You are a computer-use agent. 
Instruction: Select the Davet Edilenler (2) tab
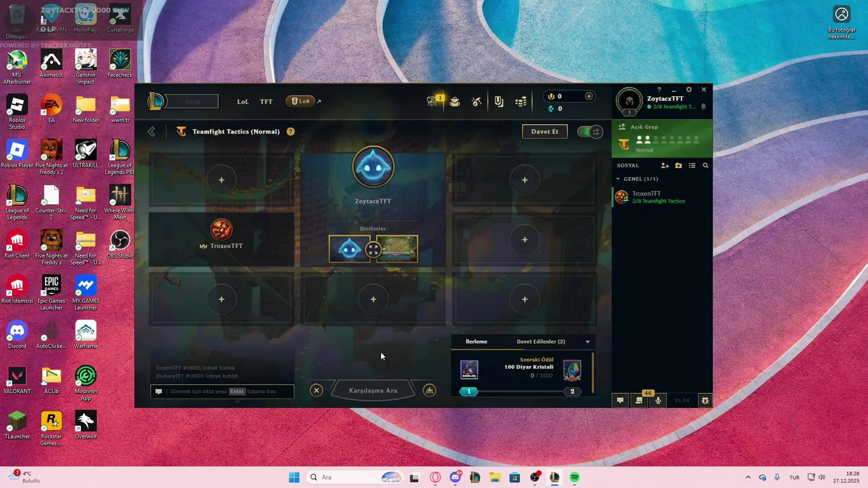coord(540,342)
